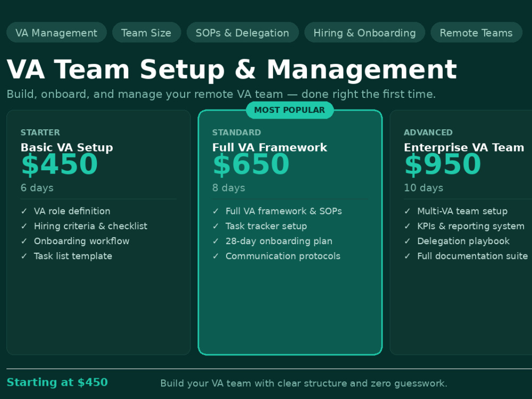Viewport: 532px width, 399px height.
Task: Click checkmark beside Onboarding workflow
Action: 24,241
